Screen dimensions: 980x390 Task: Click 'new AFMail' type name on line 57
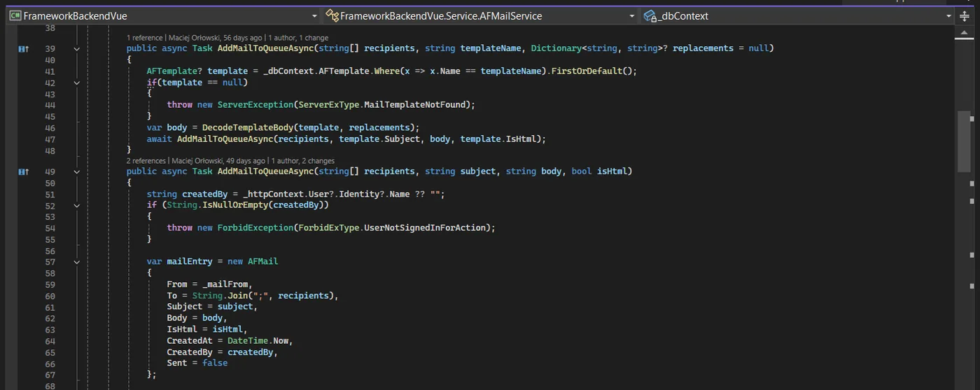pos(263,262)
